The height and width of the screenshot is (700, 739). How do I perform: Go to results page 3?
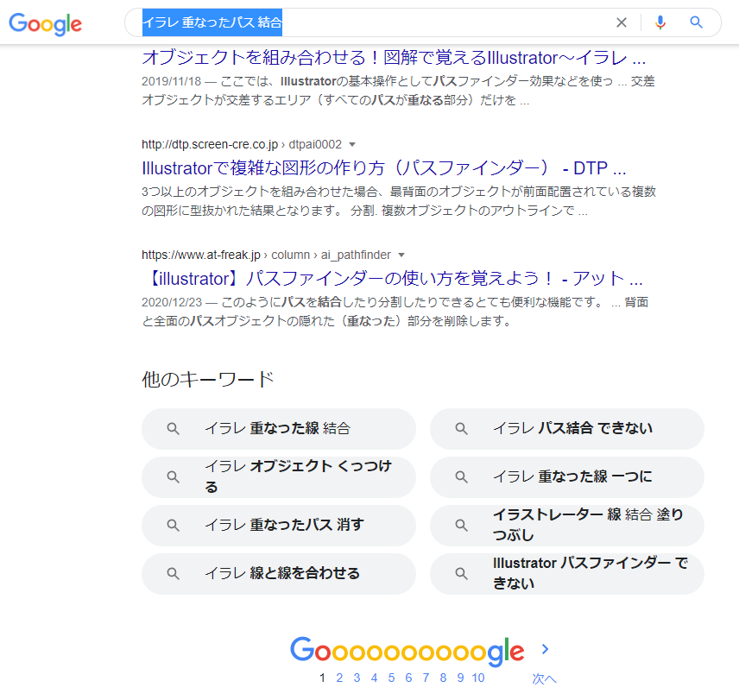click(357, 678)
